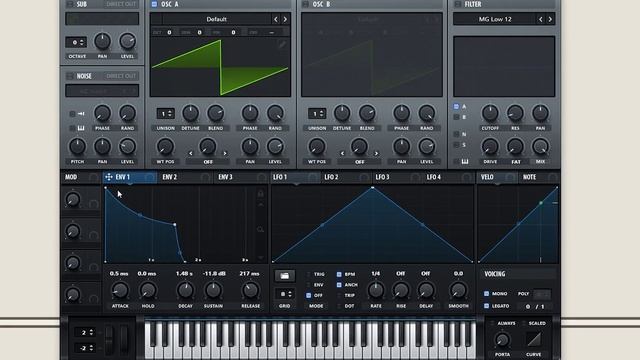The width and height of the screenshot is (640, 360).
Task: Click the OSC A WT POS knob
Action: tap(165, 147)
